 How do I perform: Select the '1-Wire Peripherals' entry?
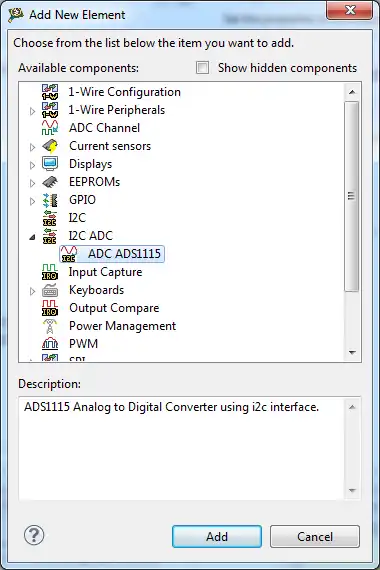coord(117,110)
